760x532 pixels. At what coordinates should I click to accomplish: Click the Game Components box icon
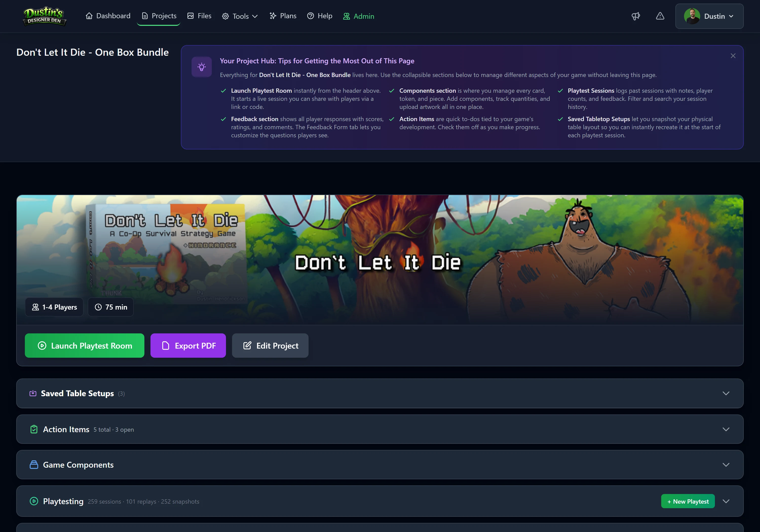pos(34,465)
